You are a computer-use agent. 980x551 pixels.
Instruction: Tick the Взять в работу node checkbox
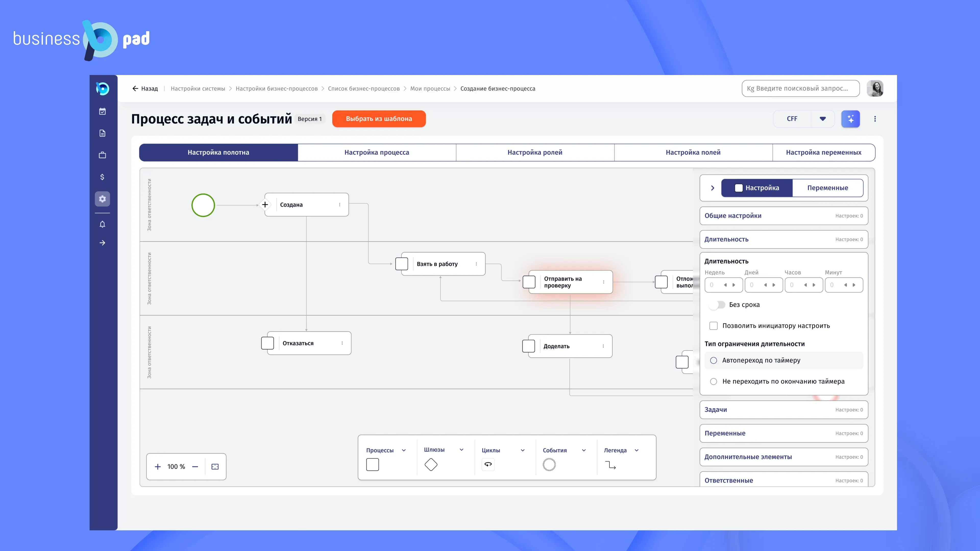click(402, 264)
